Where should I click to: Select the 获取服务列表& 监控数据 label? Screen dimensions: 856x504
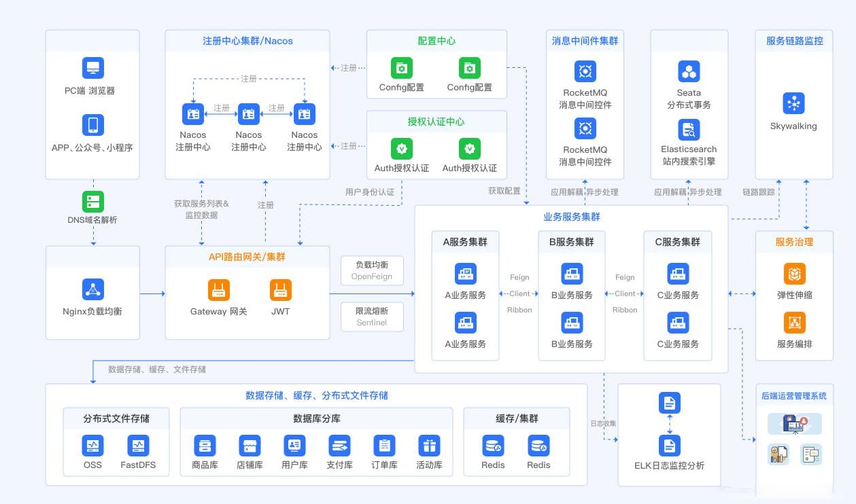tap(201, 209)
